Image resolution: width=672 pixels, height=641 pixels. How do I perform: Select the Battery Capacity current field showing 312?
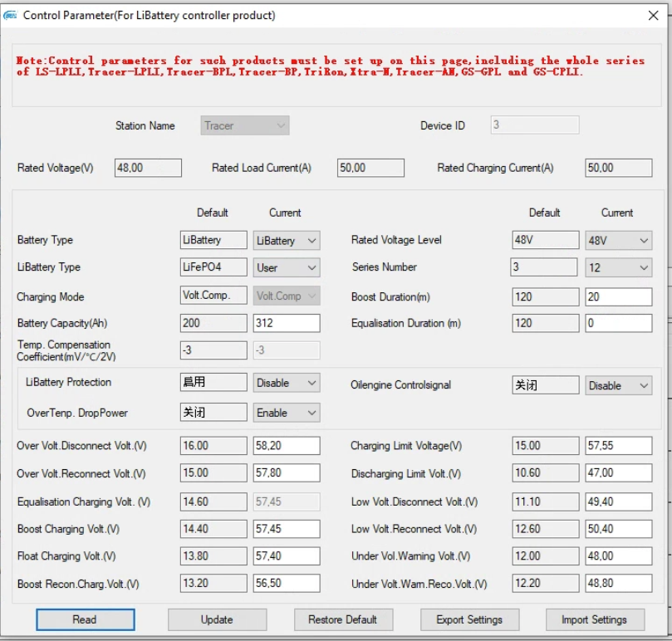click(287, 323)
